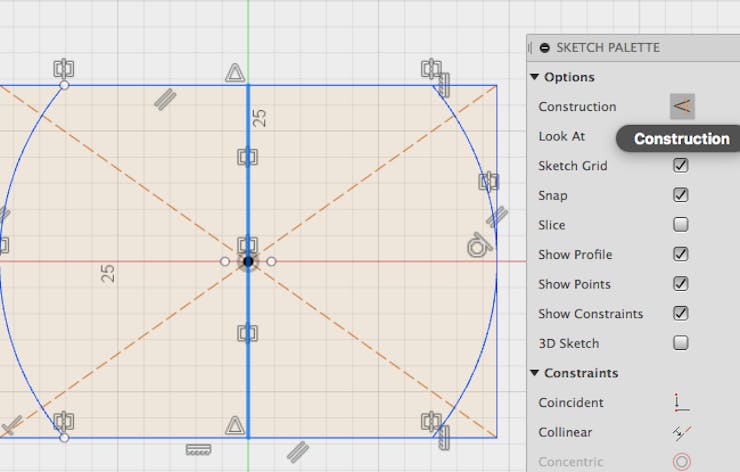
Task: Select the sketch origin point
Action: (248, 261)
